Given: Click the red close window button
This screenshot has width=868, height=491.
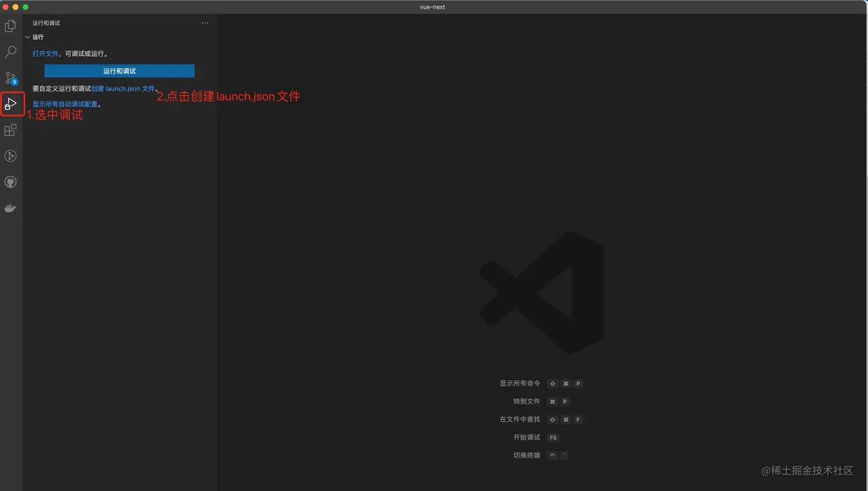Looking at the screenshot, I should point(6,7).
